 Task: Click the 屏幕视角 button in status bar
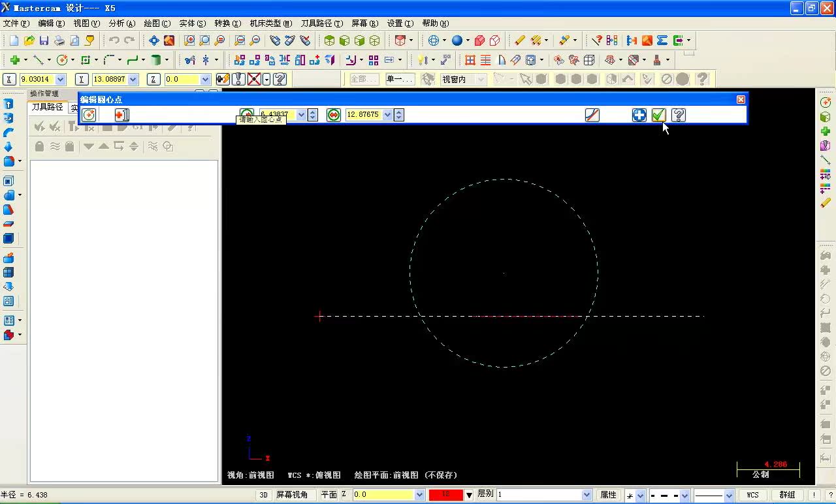tap(292, 495)
